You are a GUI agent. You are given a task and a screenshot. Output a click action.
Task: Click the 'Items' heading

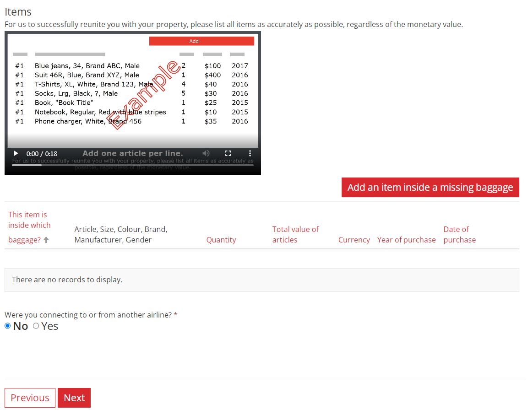coord(18,12)
